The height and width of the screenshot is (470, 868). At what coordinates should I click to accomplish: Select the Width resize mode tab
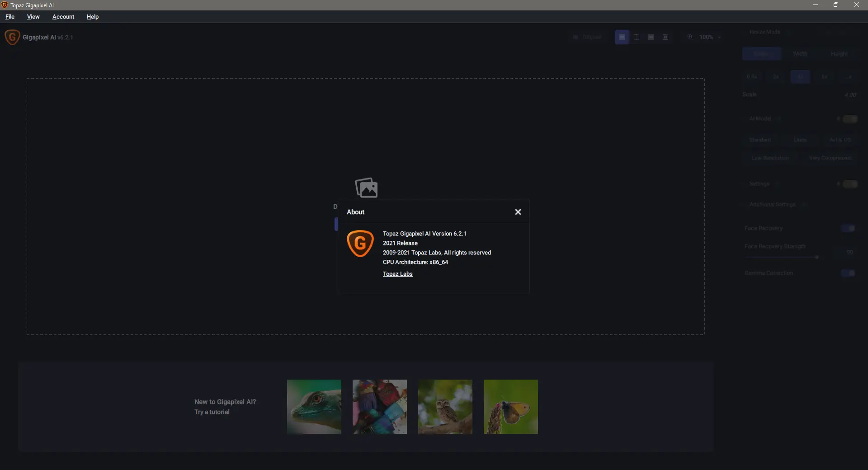[800, 54]
